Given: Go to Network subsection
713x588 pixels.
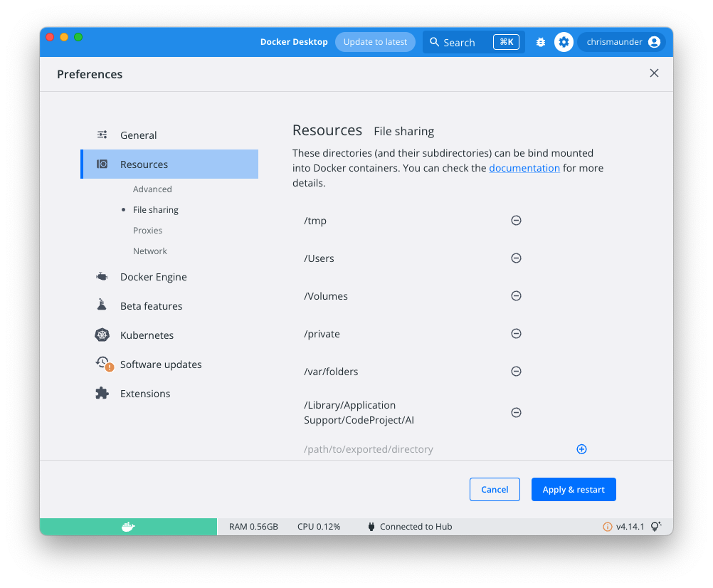Looking at the screenshot, I should click(x=149, y=251).
